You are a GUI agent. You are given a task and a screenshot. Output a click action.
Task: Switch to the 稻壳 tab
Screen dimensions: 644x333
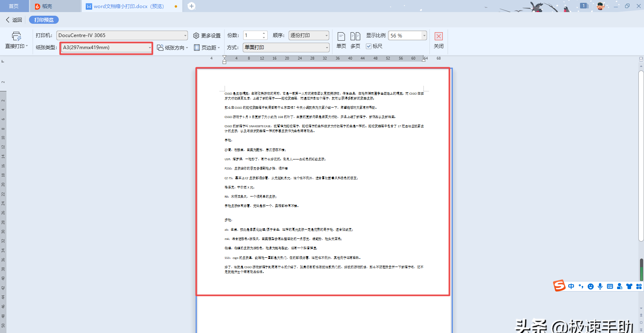pos(55,6)
